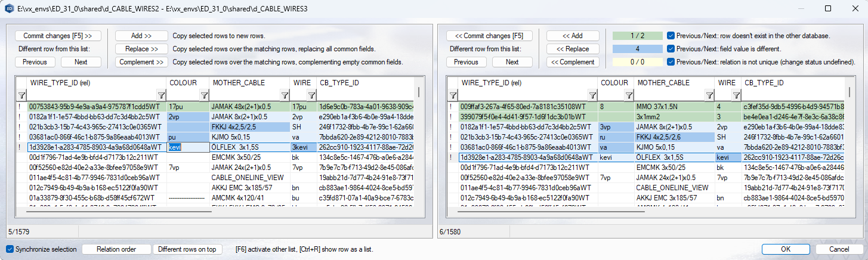Disable 'field value is different' checkbox
Screen dimensions: 868x260
click(x=671, y=49)
